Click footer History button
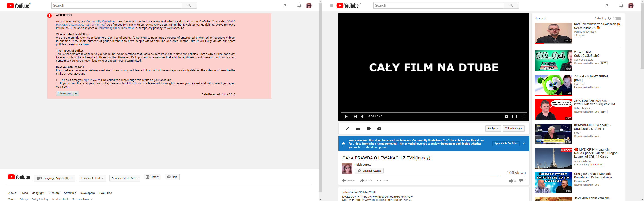The height and width of the screenshot is (201, 644). point(153,177)
